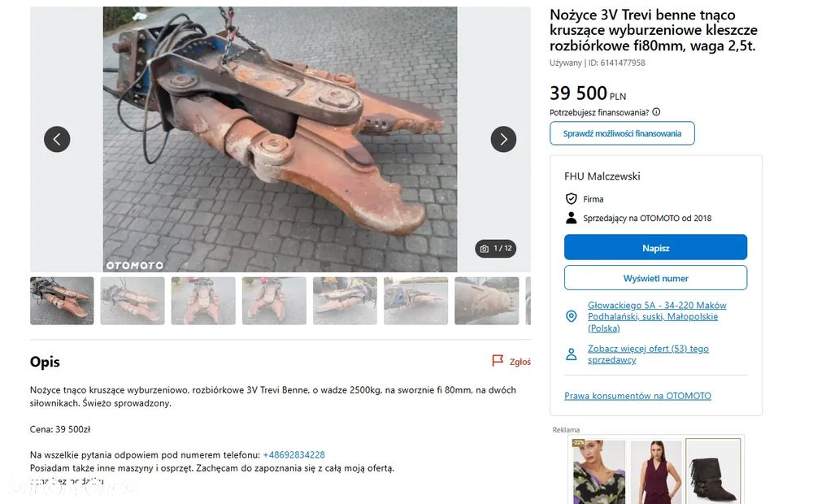
Task: Click the red flag Zgłoś icon
Action: pyautogui.click(x=498, y=360)
